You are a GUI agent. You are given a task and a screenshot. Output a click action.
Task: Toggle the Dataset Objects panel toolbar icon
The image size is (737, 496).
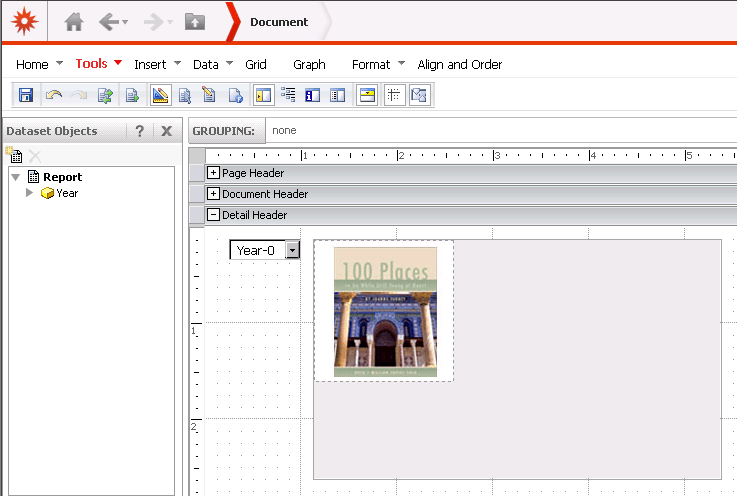[x=264, y=96]
